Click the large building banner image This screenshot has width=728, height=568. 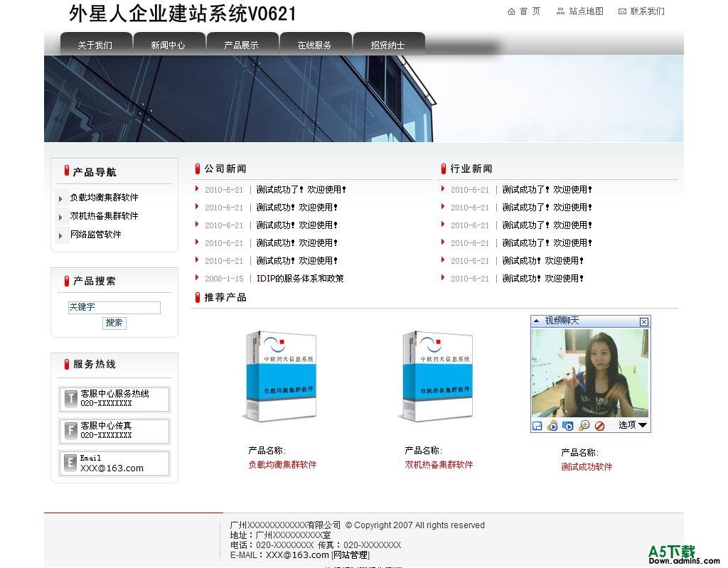(x=363, y=99)
